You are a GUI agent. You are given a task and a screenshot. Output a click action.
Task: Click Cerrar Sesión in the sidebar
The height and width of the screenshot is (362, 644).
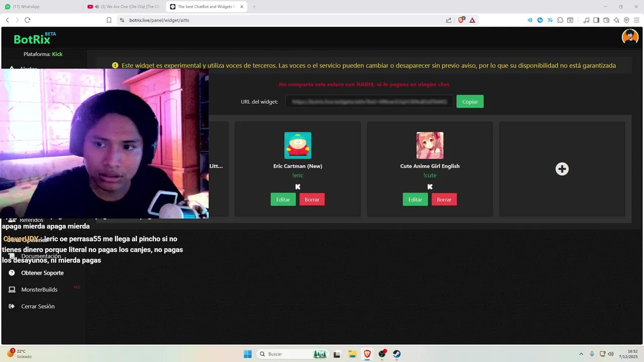[x=38, y=306]
